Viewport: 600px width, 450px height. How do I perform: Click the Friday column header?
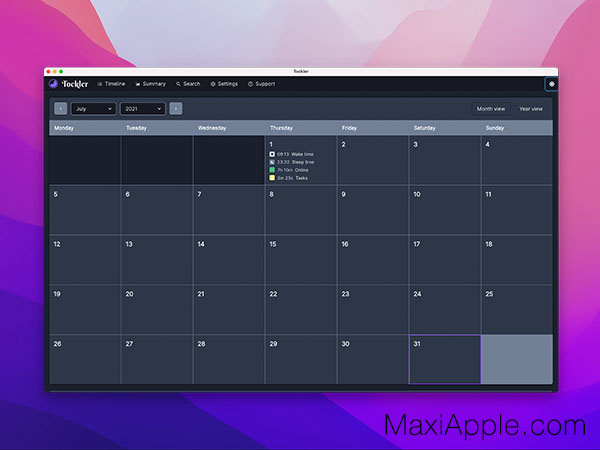(x=372, y=128)
